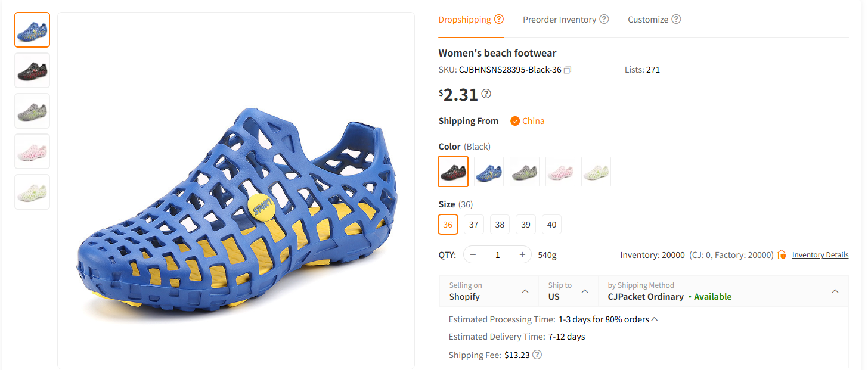This screenshot has height=370, width=868.
Task: Switch shipping origin to China
Action: pyautogui.click(x=528, y=120)
